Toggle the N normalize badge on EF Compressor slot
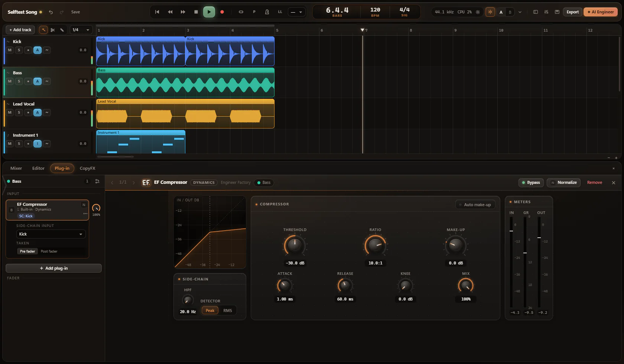624x364 pixels. 84,205
